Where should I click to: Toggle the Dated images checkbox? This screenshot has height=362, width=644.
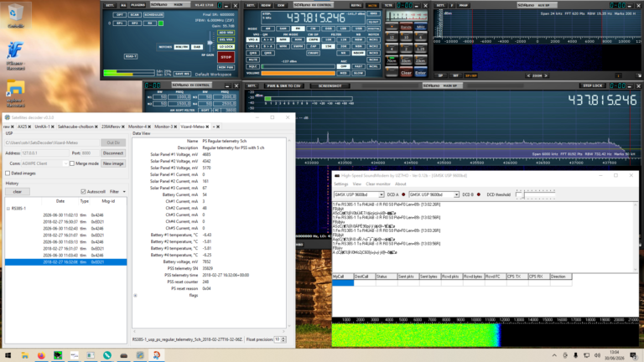8,173
